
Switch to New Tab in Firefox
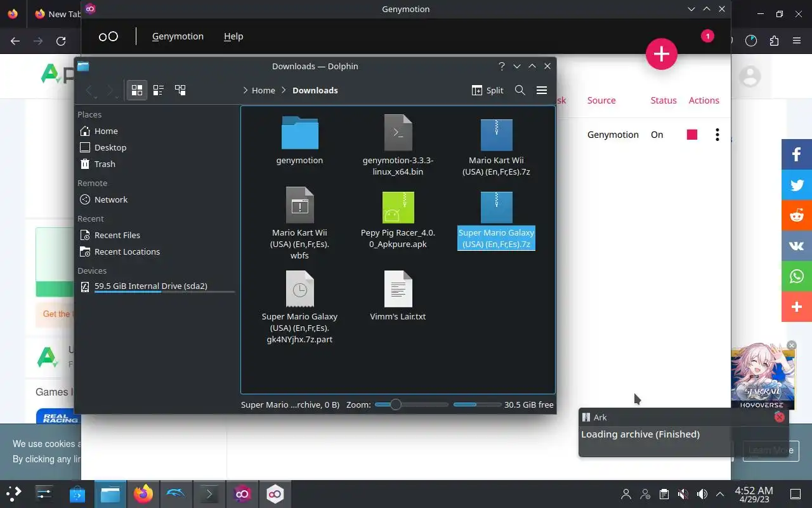point(57,13)
